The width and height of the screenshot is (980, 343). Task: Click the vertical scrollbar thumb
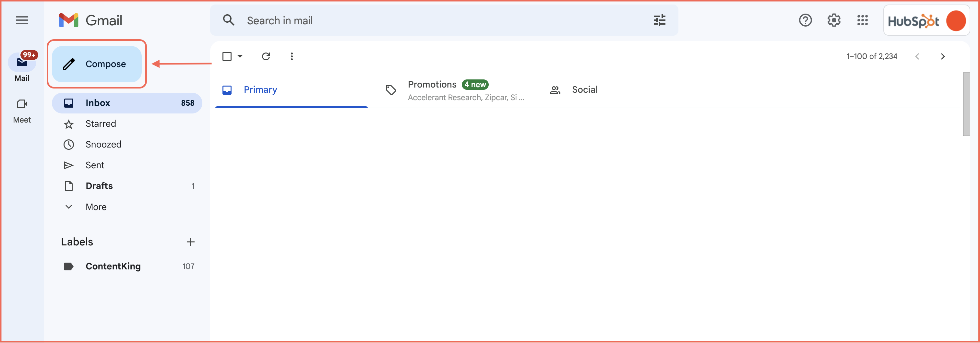point(966,103)
